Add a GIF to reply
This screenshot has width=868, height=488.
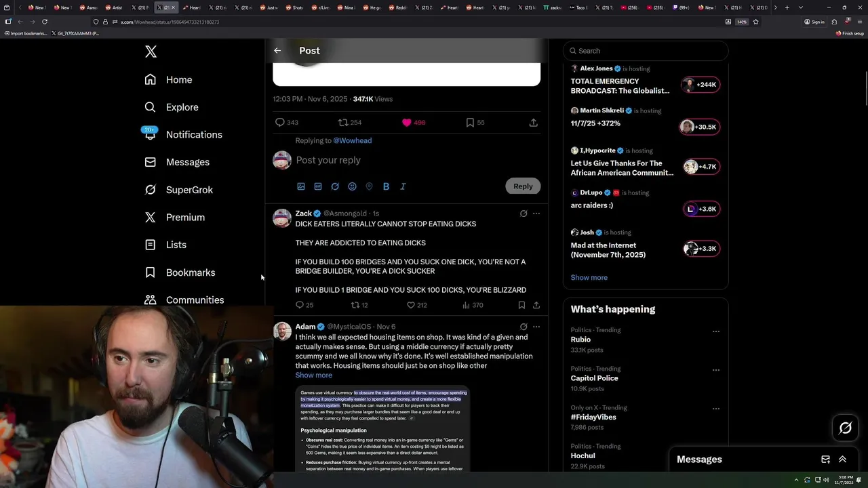[x=318, y=186]
